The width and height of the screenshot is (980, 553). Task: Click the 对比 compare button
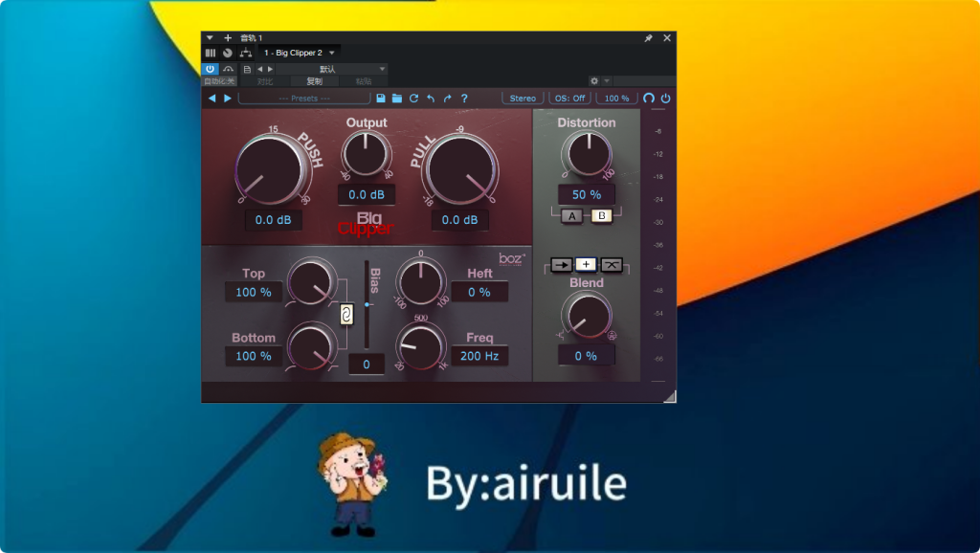[x=265, y=81]
